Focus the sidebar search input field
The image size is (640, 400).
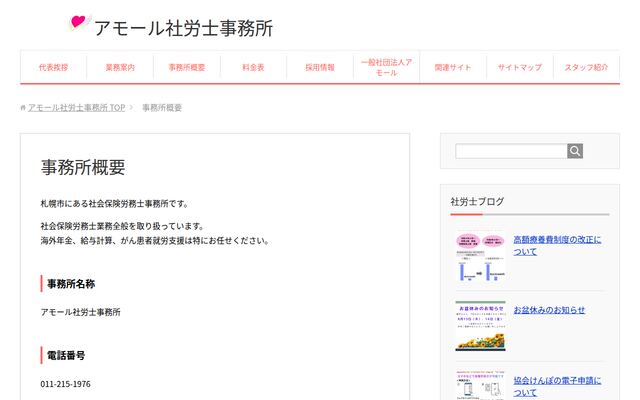[511, 151]
